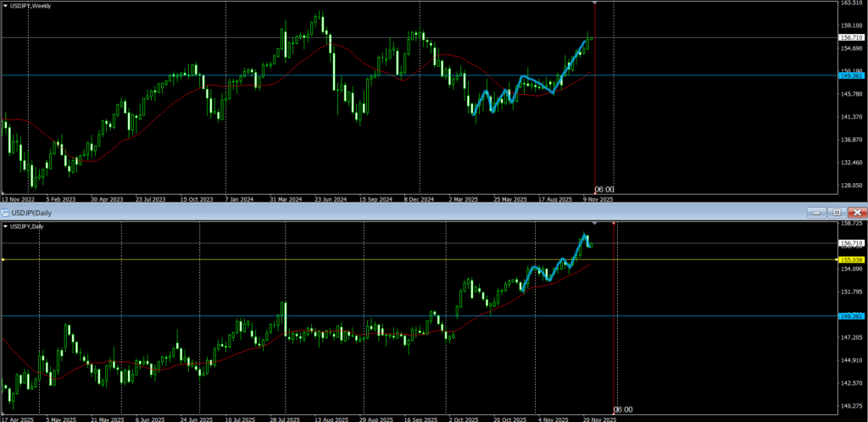Select the chart shift triangle on Weekly chart
Viewport: 868px width, 422px height.
[x=595, y=3]
